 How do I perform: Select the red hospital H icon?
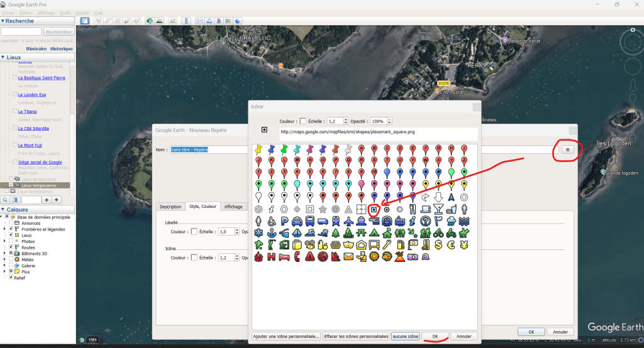click(x=272, y=257)
